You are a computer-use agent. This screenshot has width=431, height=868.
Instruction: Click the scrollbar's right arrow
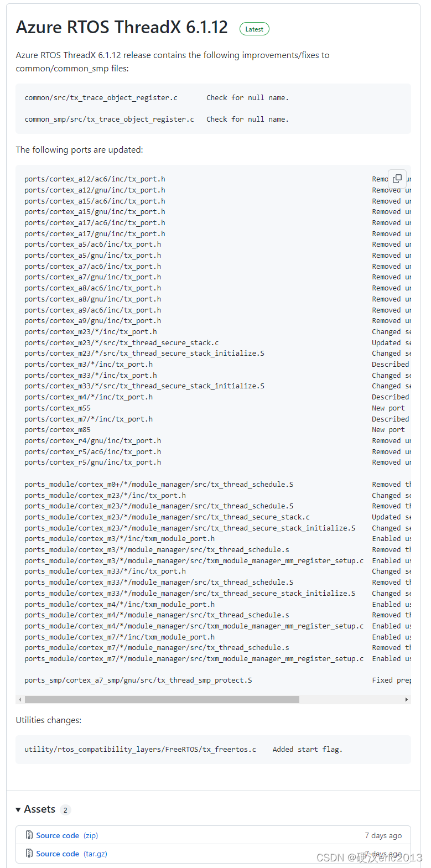pos(407,699)
